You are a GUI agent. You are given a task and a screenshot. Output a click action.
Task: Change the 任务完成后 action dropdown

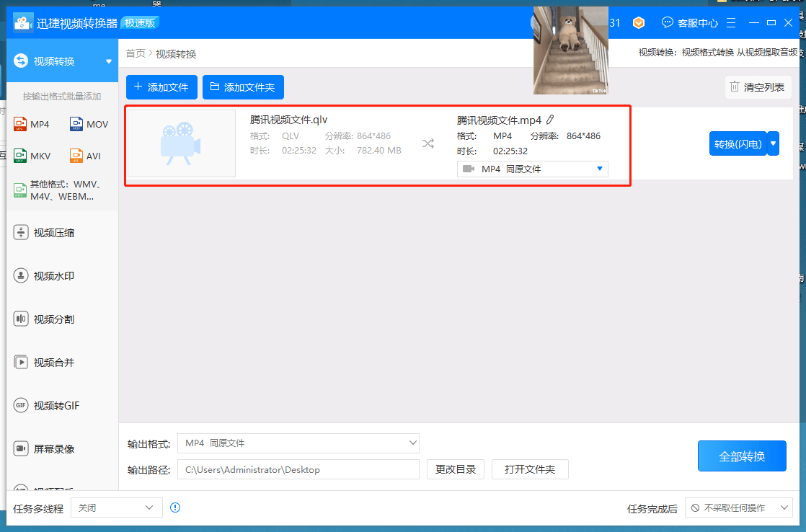click(739, 507)
